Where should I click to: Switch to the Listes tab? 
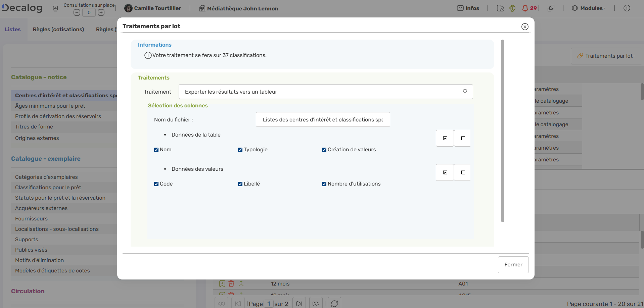[13, 30]
